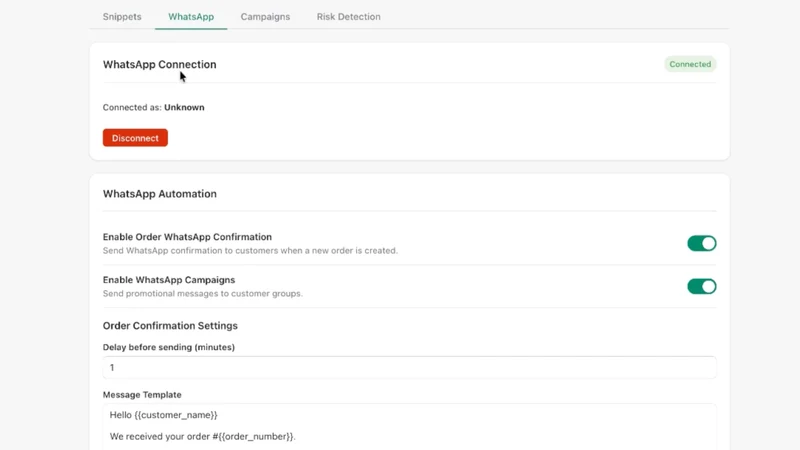Select the WhatsApp tab

click(x=191, y=16)
